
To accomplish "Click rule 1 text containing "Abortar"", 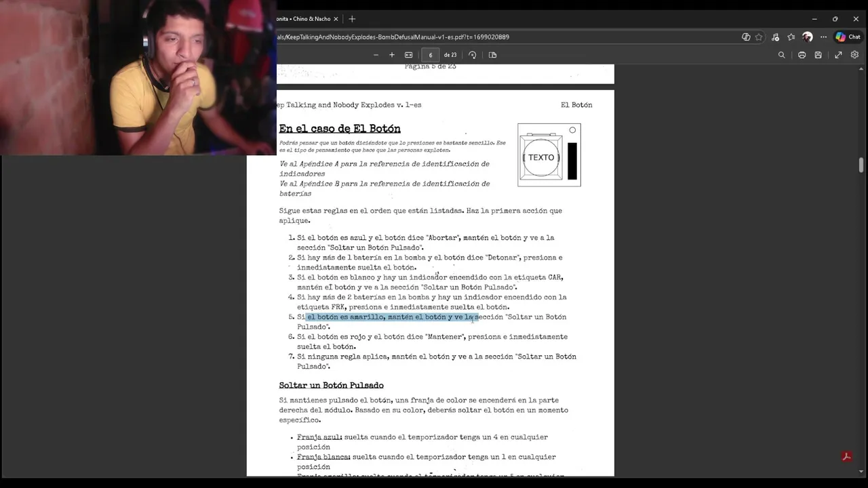I will point(425,243).
